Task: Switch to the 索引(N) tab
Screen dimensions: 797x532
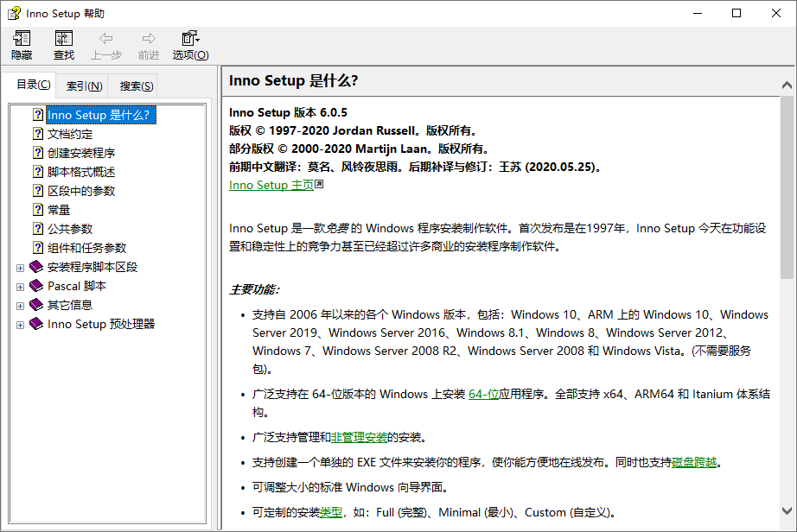Action: [x=83, y=85]
